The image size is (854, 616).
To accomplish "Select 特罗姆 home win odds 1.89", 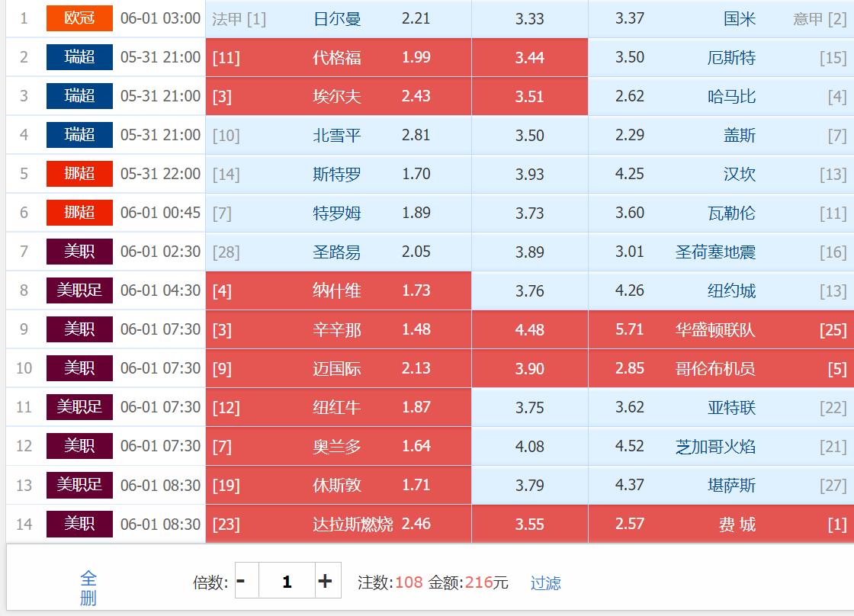I will [339, 213].
